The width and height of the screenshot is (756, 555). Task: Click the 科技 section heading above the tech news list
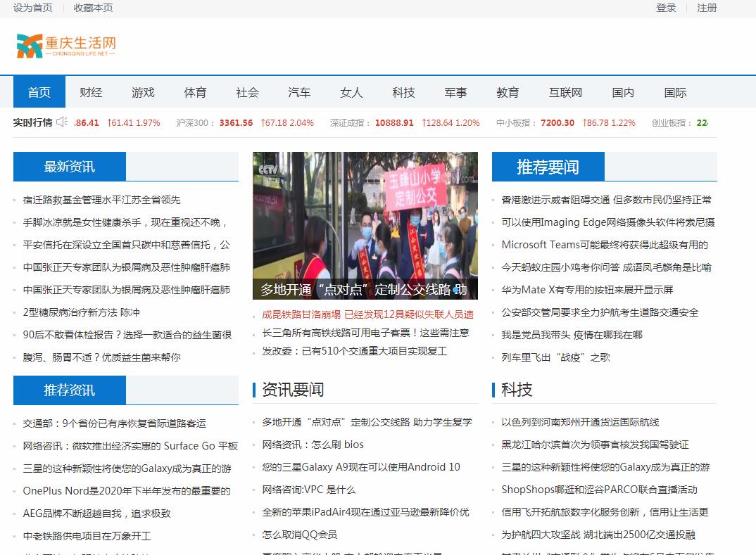pyautogui.click(x=517, y=389)
